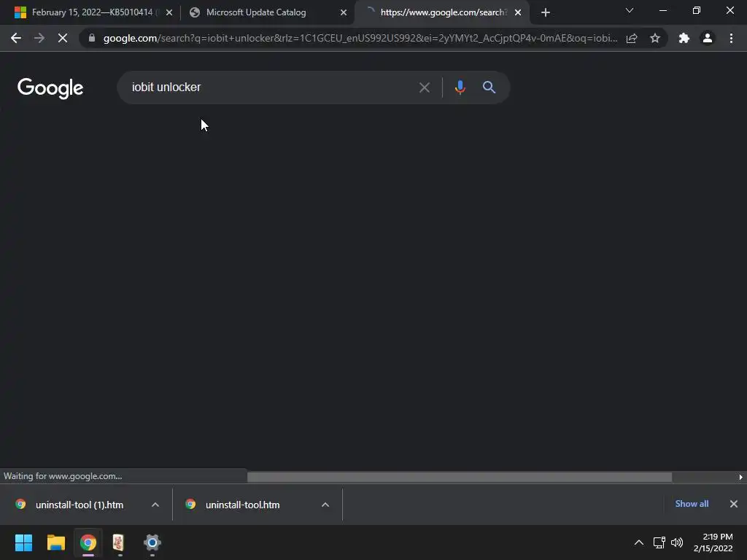Click the Chrome taskbar icon
The width and height of the screenshot is (747, 560).
click(88, 542)
